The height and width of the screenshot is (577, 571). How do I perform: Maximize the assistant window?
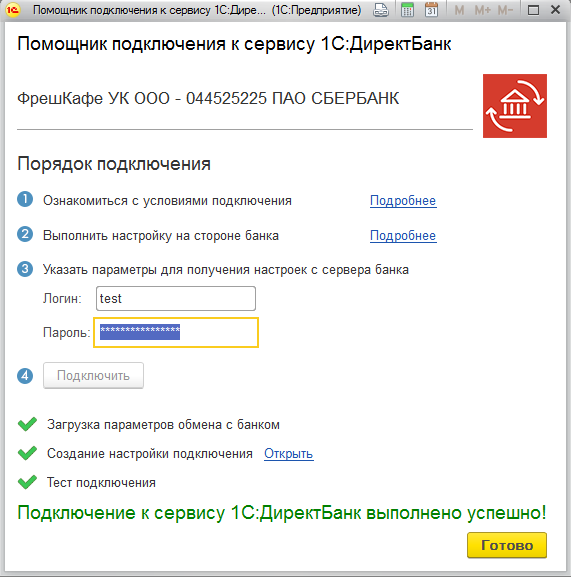[533, 10]
